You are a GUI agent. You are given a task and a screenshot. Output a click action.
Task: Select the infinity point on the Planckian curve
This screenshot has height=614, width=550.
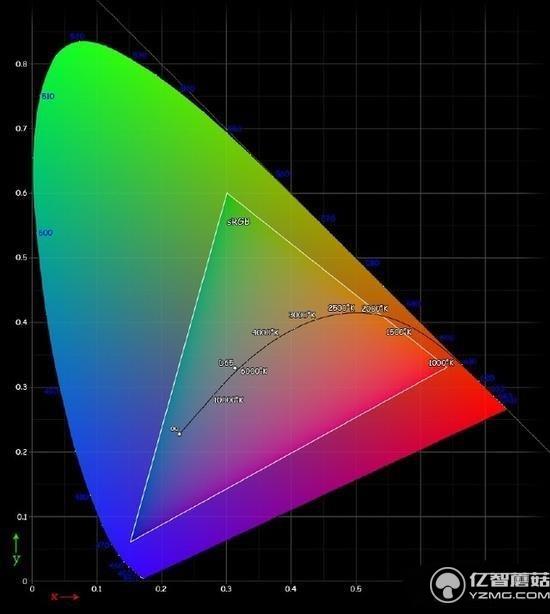(179, 433)
